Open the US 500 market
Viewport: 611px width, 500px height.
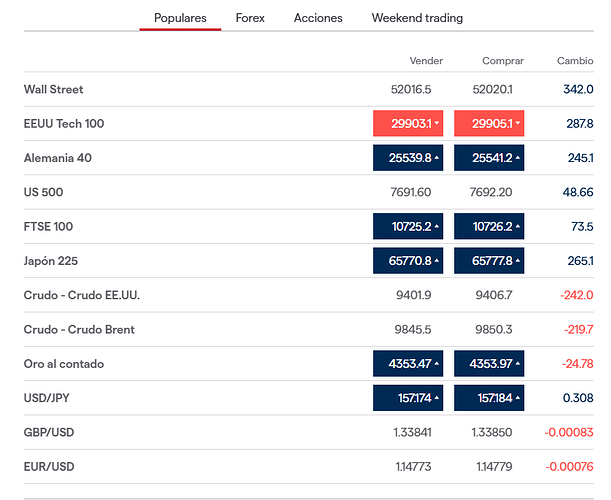pos(43,192)
